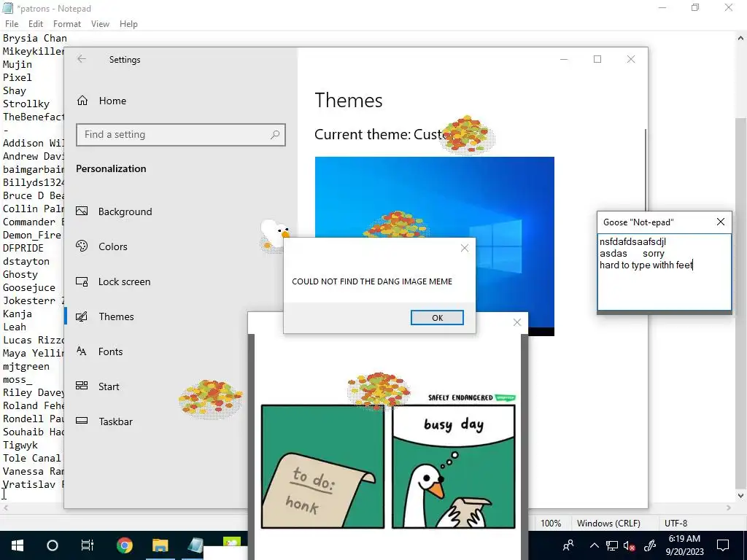This screenshot has width=747, height=560.
Task: Open Fonts settings page
Action: [x=110, y=351]
